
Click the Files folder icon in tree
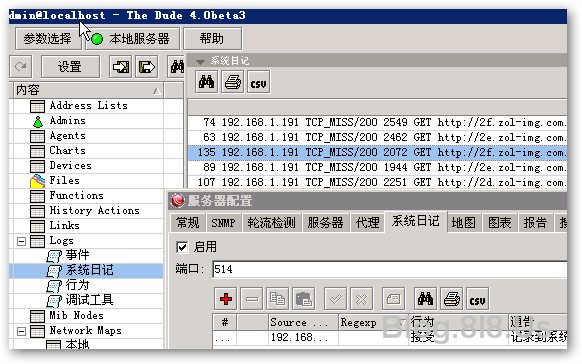(x=37, y=181)
